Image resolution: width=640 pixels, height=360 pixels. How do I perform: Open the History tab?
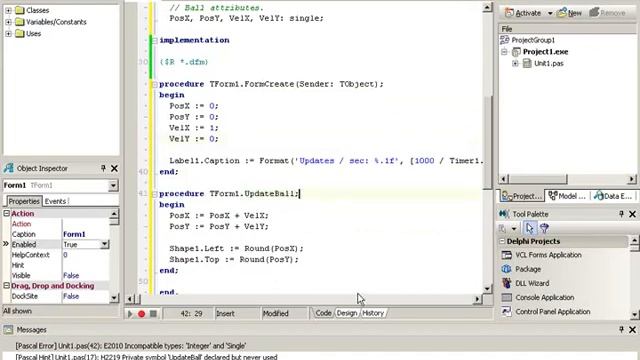[x=373, y=313]
